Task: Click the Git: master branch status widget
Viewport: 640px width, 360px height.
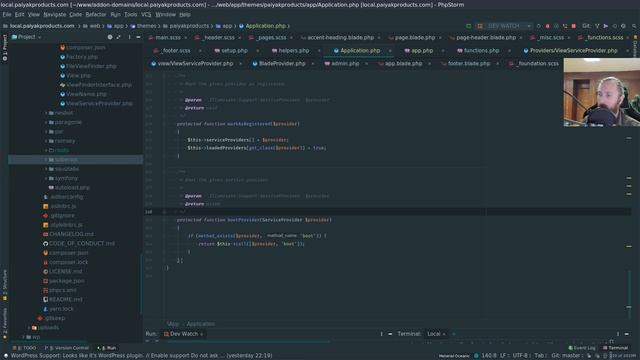Action: click(566, 356)
